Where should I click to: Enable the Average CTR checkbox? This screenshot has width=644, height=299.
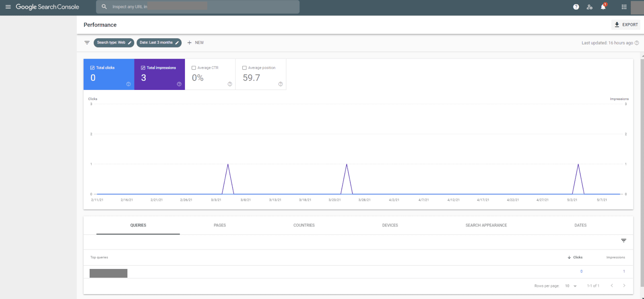click(x=194, y=68)
